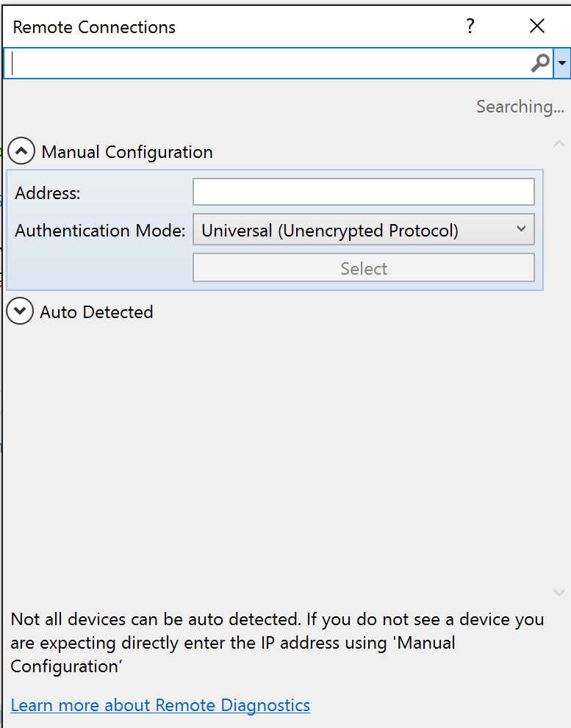Click the Remote Connections title text

coord(94,27)
